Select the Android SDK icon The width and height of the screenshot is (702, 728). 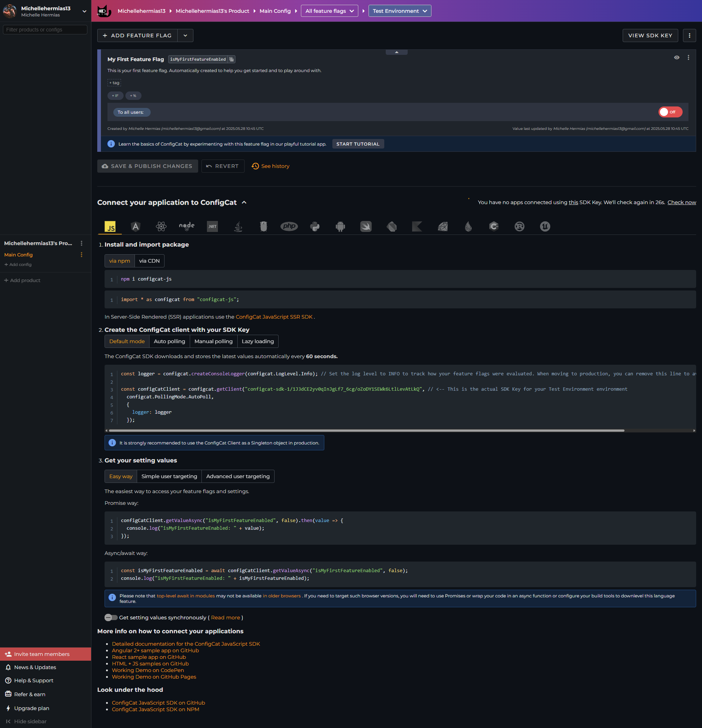coord(340,226)
